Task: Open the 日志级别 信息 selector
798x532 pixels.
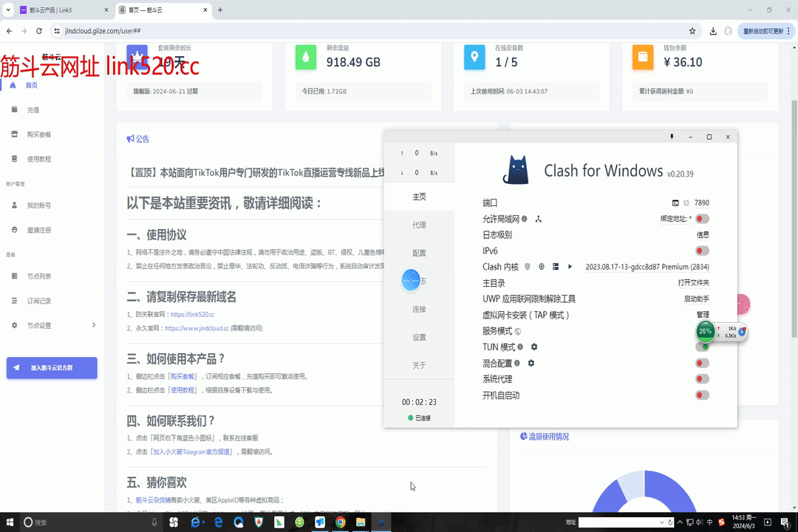Action: pos(702,235)
